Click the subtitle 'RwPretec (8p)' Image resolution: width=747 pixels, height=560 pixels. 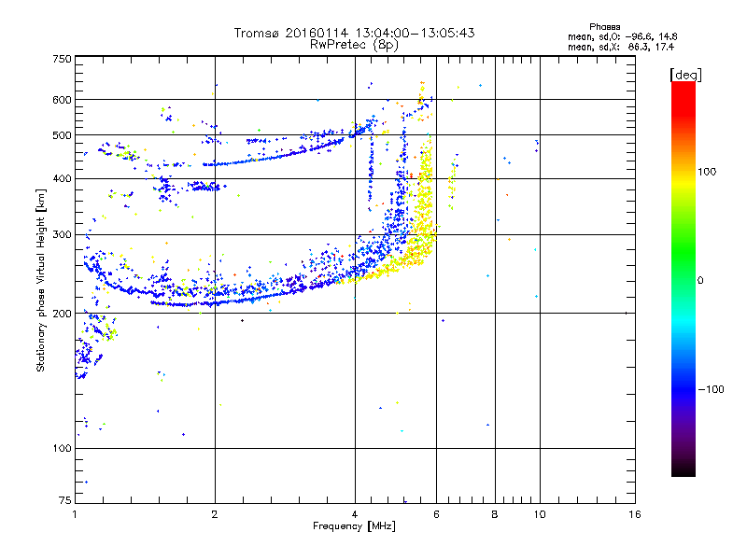[x=354, y=45]
